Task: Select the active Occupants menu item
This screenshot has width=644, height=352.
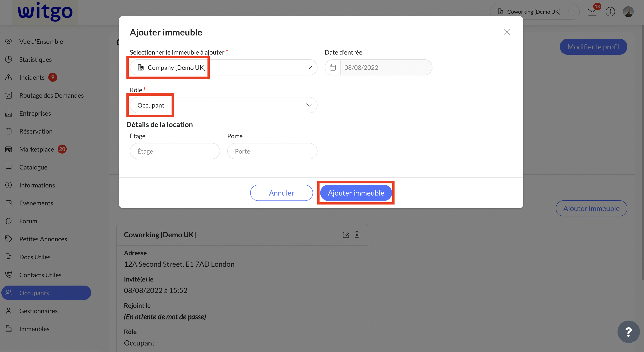Action: pyautogui.click(x=46, y=293)
